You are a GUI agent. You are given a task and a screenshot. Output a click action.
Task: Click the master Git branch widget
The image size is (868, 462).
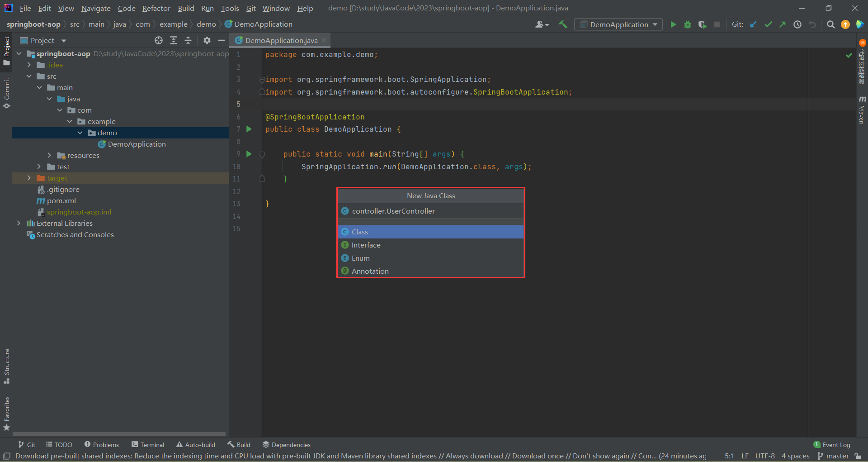coord(833,456)
